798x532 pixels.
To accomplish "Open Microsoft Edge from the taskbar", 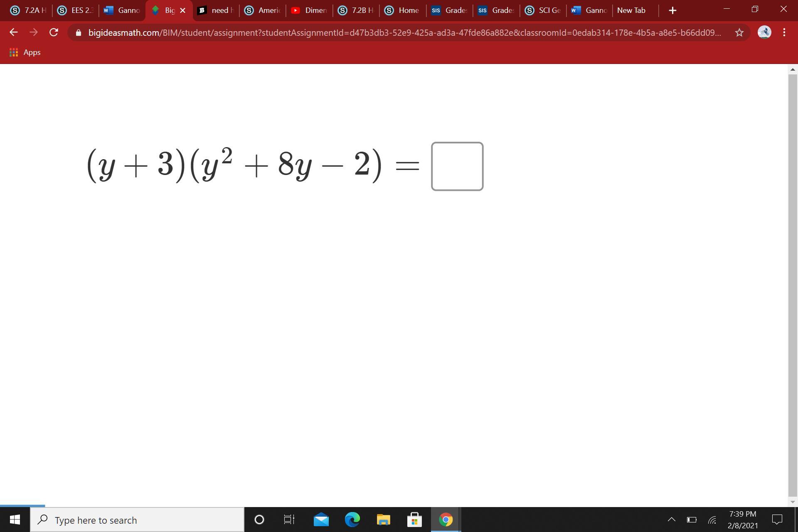I will pos(352,520).
